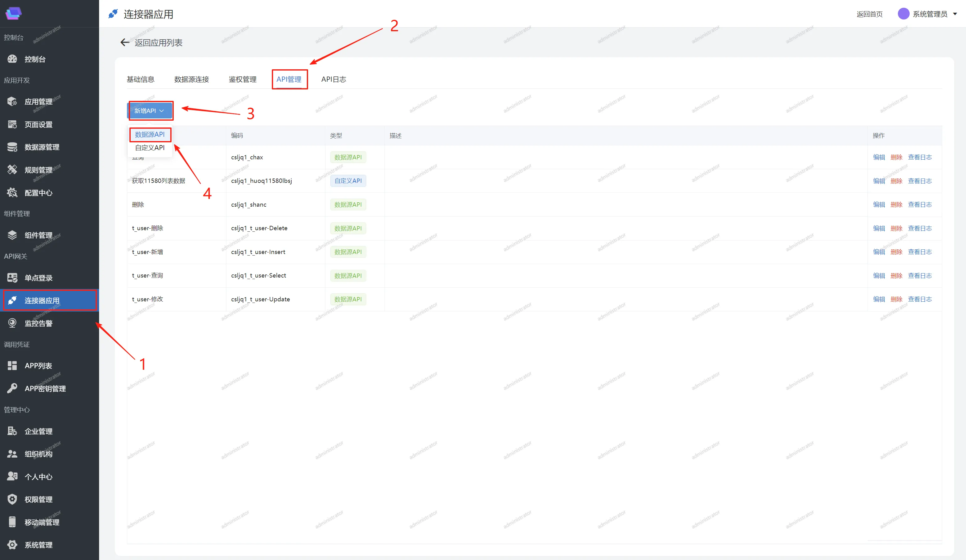Click the 数据源管理 database icon
Screen dimensions: 966x560
(12, 147)
